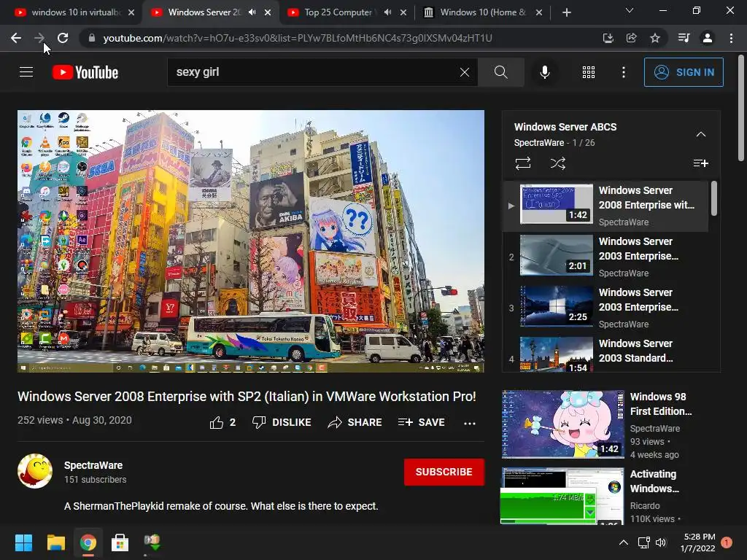Collapse the Windows Server ABCS playlist panel
Screen dimensions: 747x560
701,134
